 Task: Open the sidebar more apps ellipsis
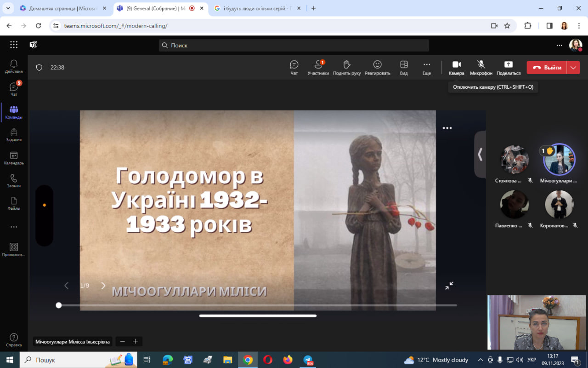coord(14,227)
